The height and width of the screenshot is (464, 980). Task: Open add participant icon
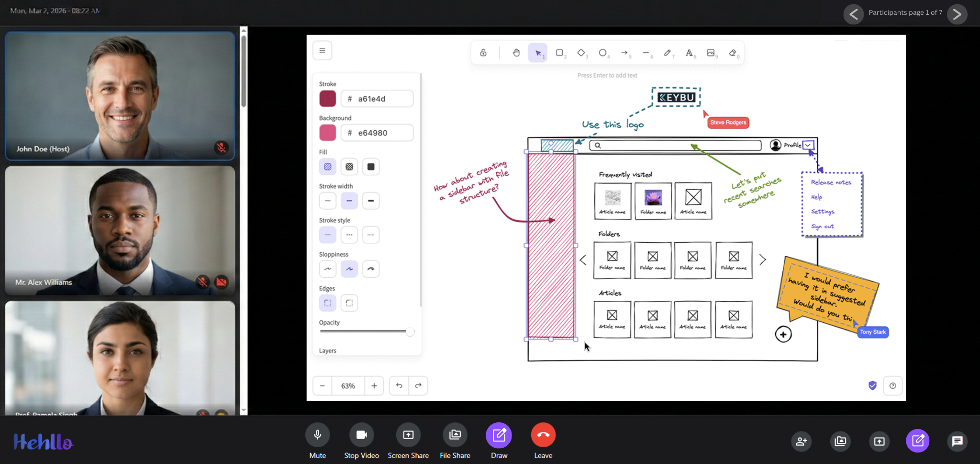802,441
